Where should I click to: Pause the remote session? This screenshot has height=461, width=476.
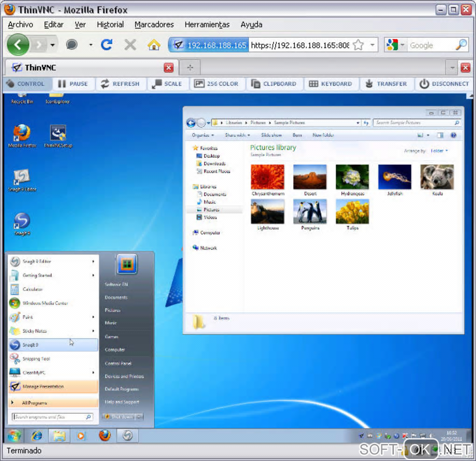[x=73, y=84]
